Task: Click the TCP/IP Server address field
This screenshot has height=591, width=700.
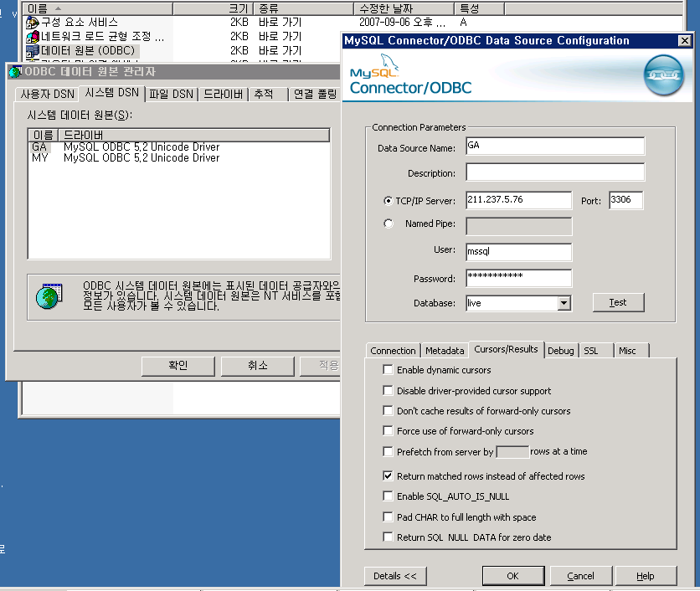Action: (x=518, y=200)
